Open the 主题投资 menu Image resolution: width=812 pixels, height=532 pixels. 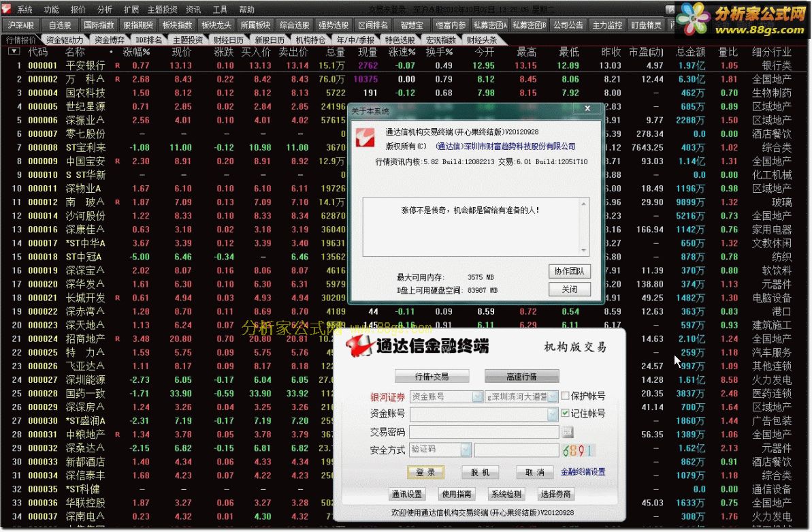tap(163, 10)
